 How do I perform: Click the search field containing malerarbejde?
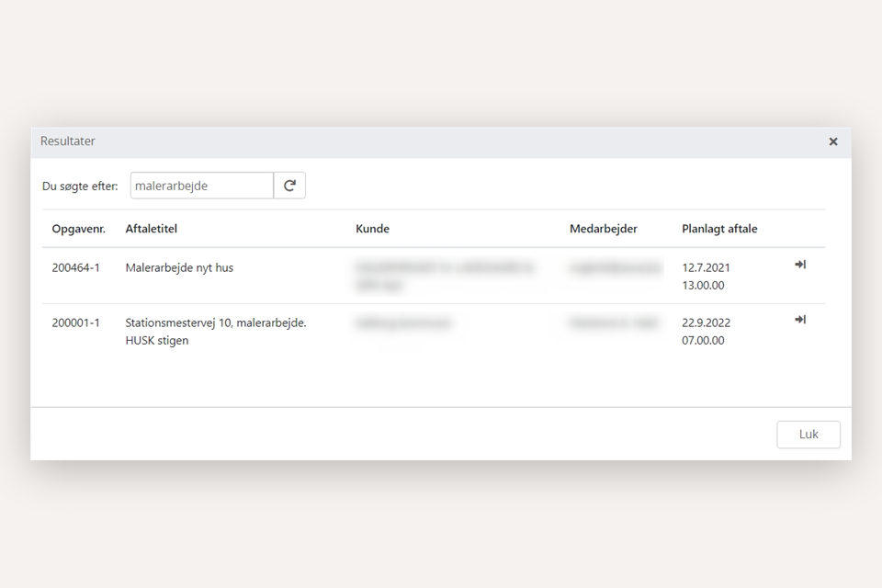coord(201,186)
